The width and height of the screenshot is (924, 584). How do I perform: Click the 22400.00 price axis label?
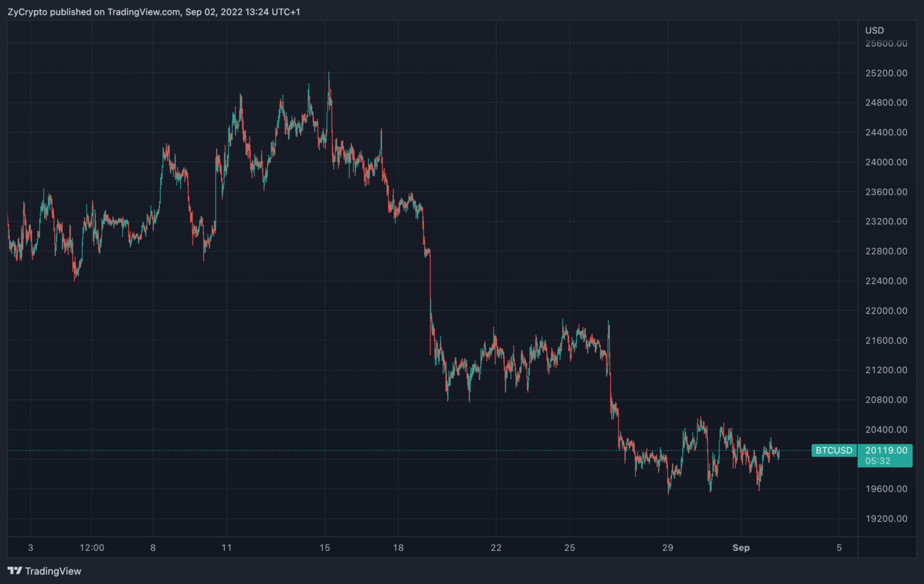pos(886,281)
